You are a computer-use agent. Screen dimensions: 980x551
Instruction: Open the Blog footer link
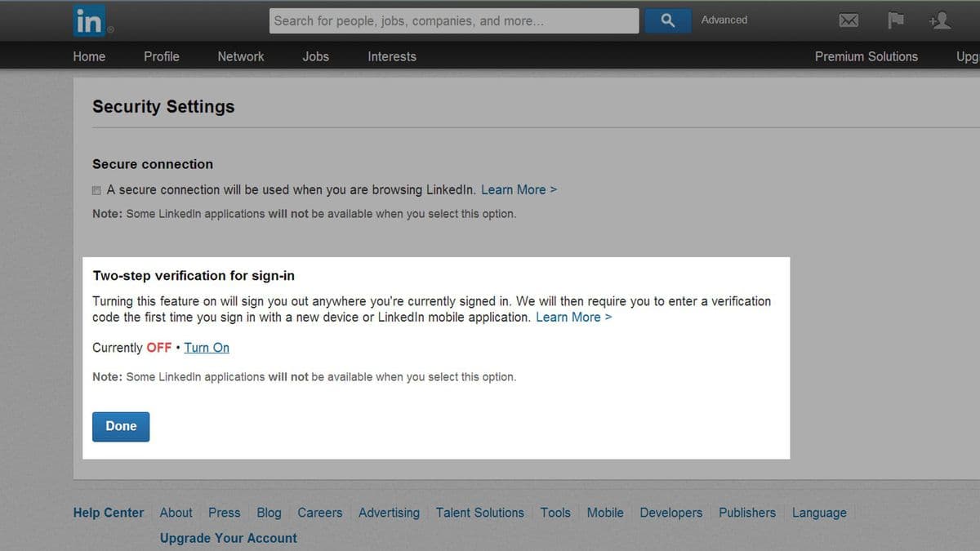[x=269, y=513]
